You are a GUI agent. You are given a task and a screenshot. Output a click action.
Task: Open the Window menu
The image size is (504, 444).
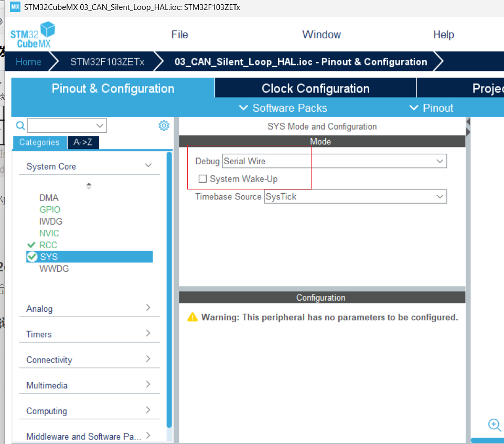pos(321,35)
